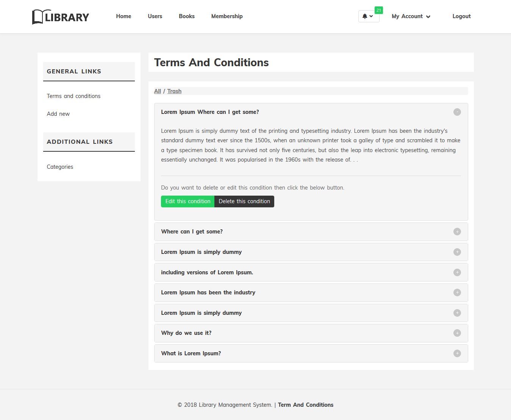Show All conditions filter link
This screenshot has width=511, height=420.
point(158,91)
